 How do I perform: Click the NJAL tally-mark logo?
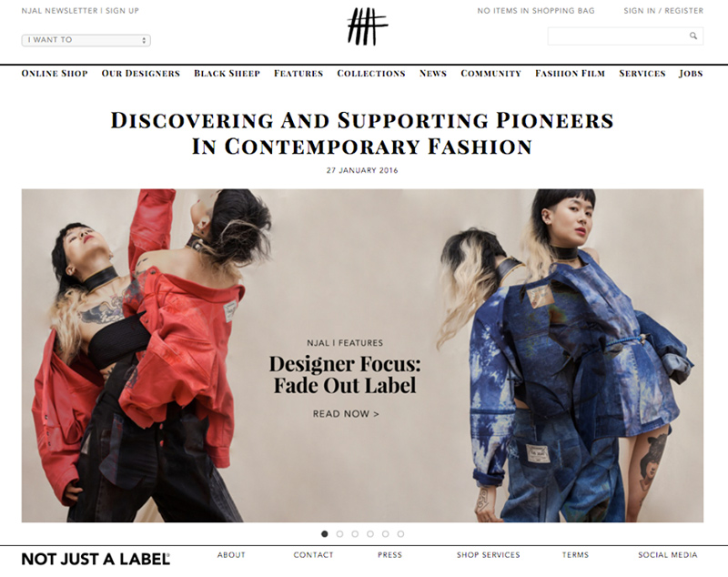click(x=368, y=26)
